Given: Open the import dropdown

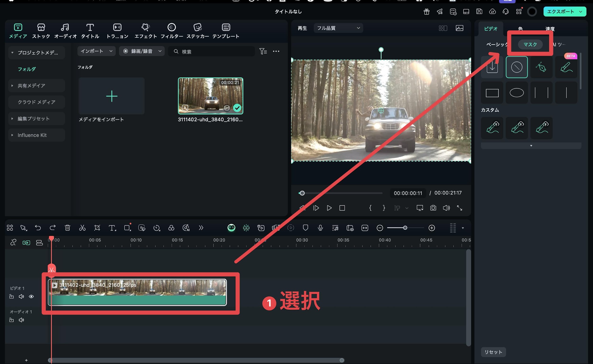Looking at the screenshot, I should (96, 51).
